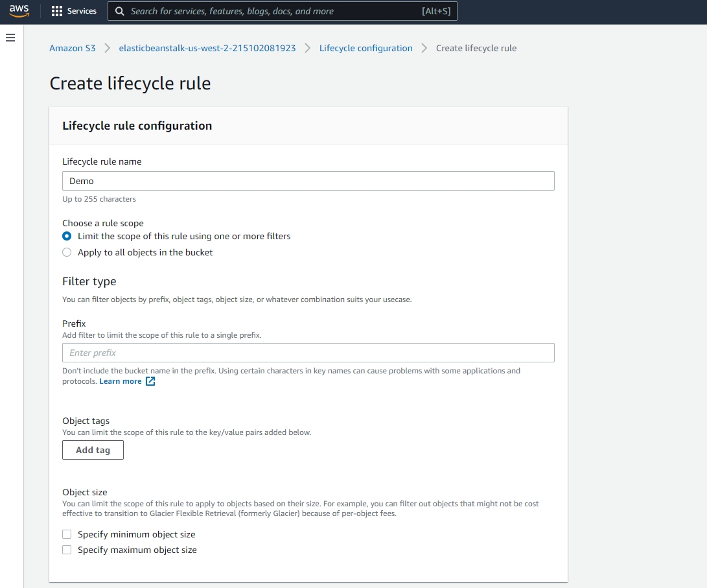
Task: Enable 'Specify maximum object size'
Action: click(x=67, y=549)
